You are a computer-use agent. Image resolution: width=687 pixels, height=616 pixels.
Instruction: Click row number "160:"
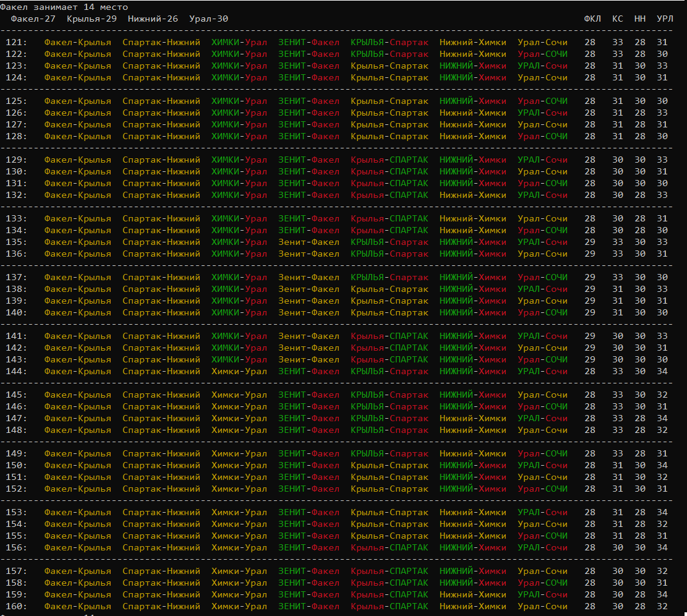tap(16, 606)
